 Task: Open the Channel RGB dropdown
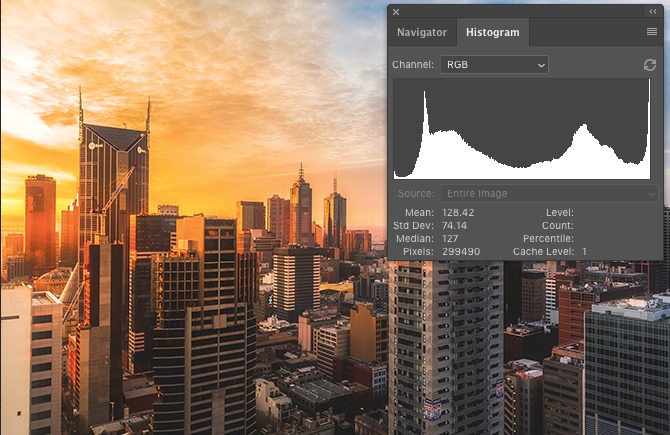click(495, 65)
